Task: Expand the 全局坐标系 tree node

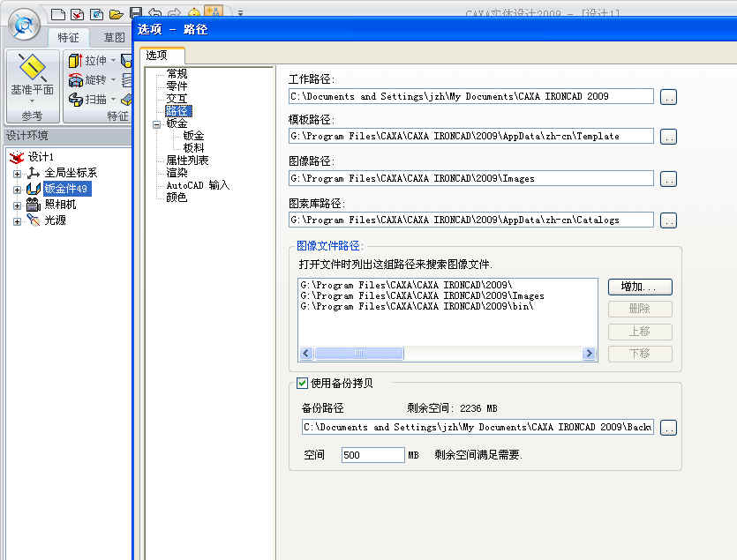Action: (17, 174)
